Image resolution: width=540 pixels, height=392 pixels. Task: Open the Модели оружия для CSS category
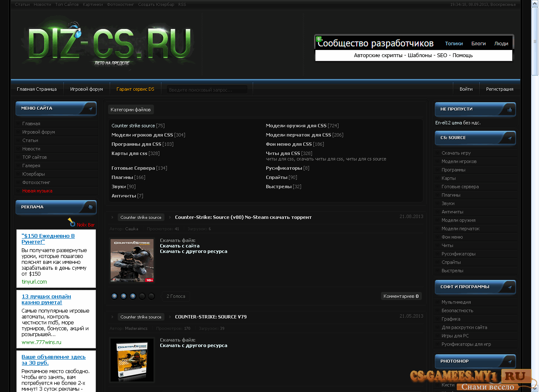pos(296,126)
